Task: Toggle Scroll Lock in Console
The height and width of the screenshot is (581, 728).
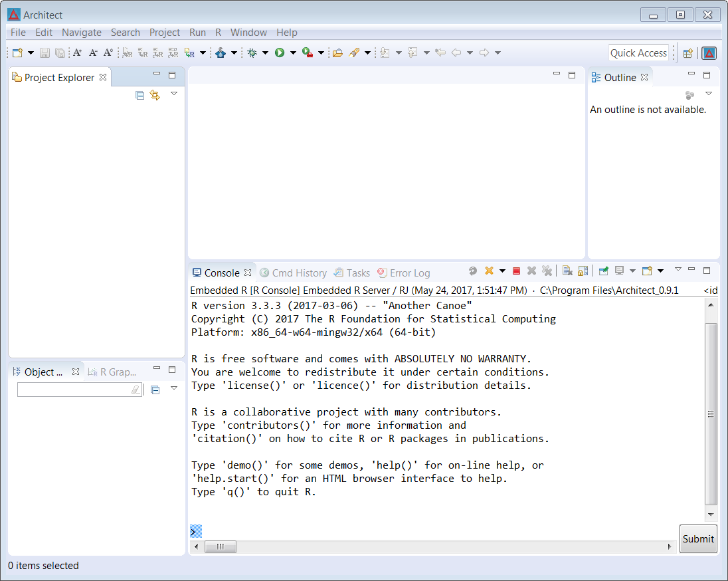Action: [583, 271]
